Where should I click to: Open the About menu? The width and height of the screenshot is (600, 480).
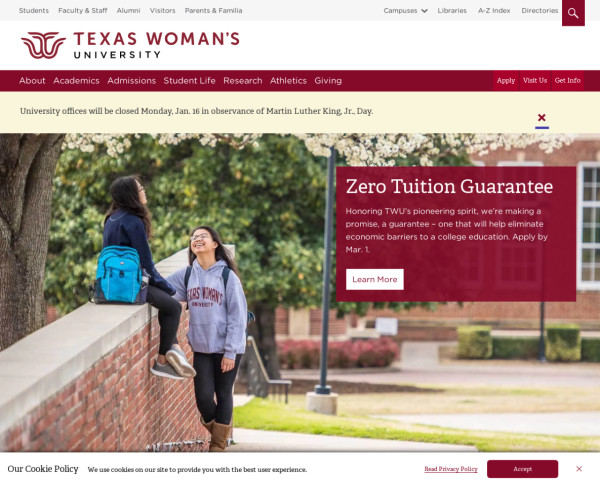[x=32, y=81]
